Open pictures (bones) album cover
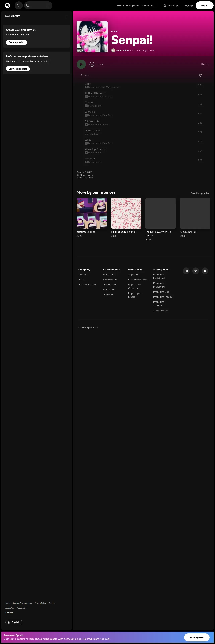This screenshot has height=644, width=215. pyautogui.click(x=92, y=213)
